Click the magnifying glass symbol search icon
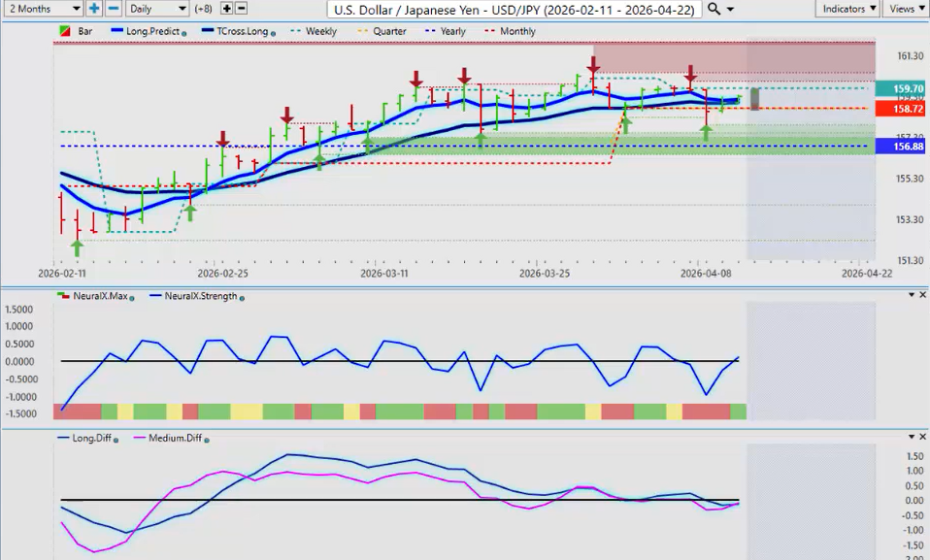Viewport: 930px width, 560px height. [x=714, y=9]
